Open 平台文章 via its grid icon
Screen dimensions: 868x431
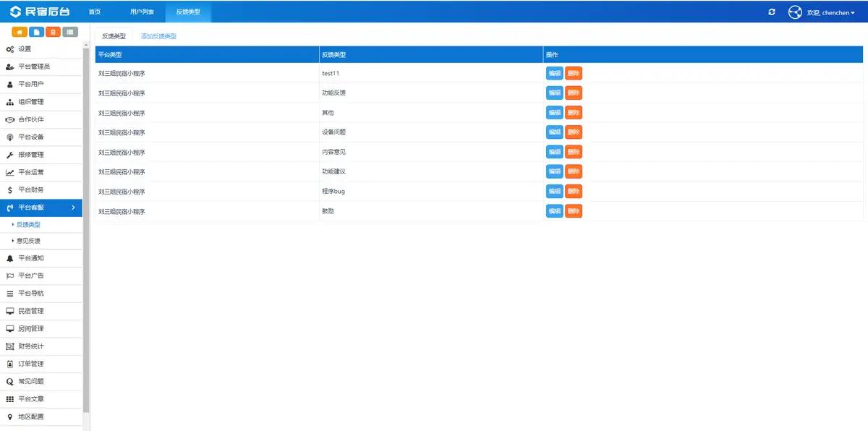pos(10,399)
